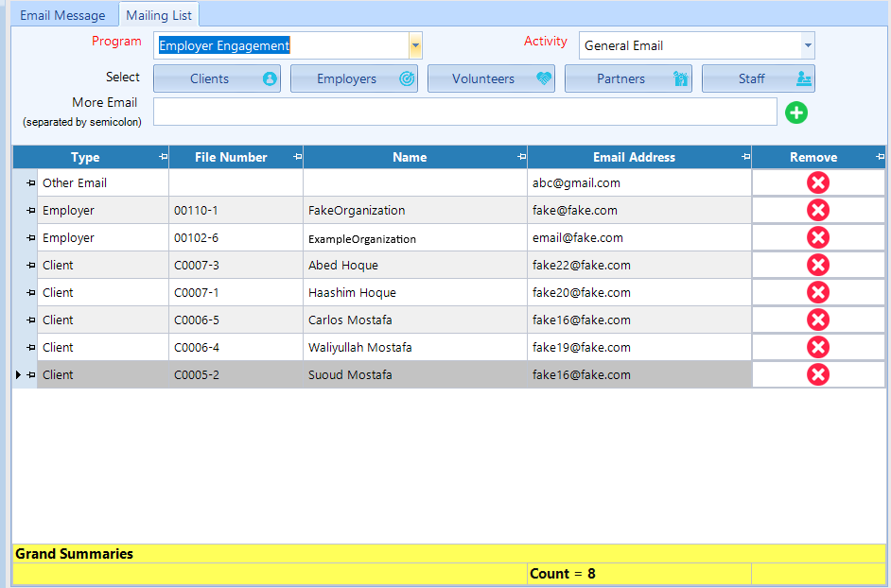Open the Program dropdown arrow
The width and height of the screenshot is (891, 588).
click(x=414, y=45)
